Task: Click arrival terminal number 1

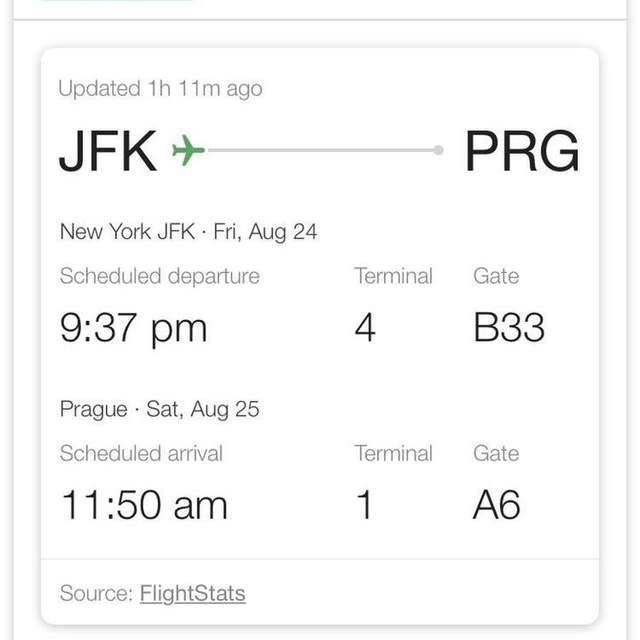Action: pos(364,505)
